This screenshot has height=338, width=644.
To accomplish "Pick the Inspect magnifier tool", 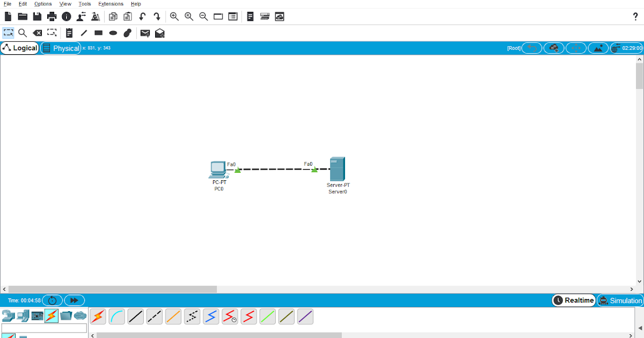I will click(23, 33).
